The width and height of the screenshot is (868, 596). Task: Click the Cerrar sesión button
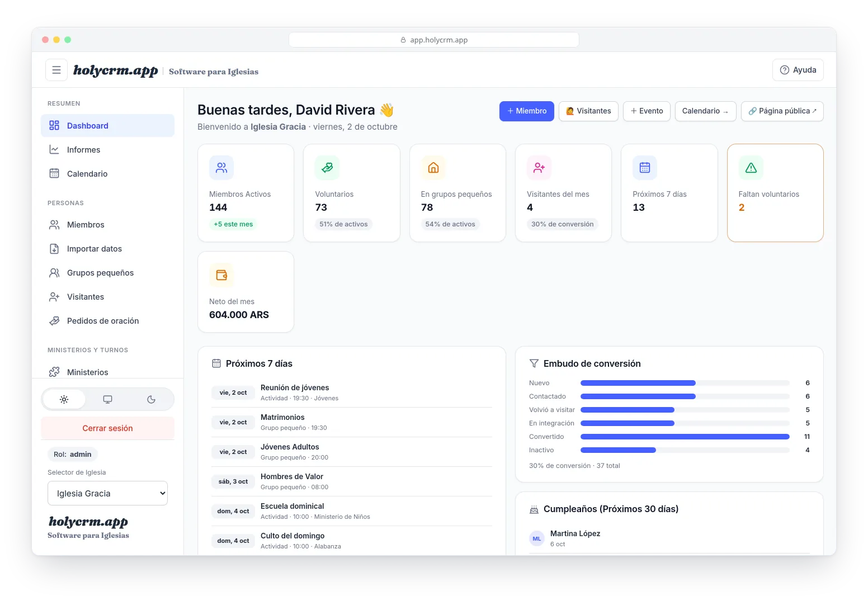tap(108, 428)
